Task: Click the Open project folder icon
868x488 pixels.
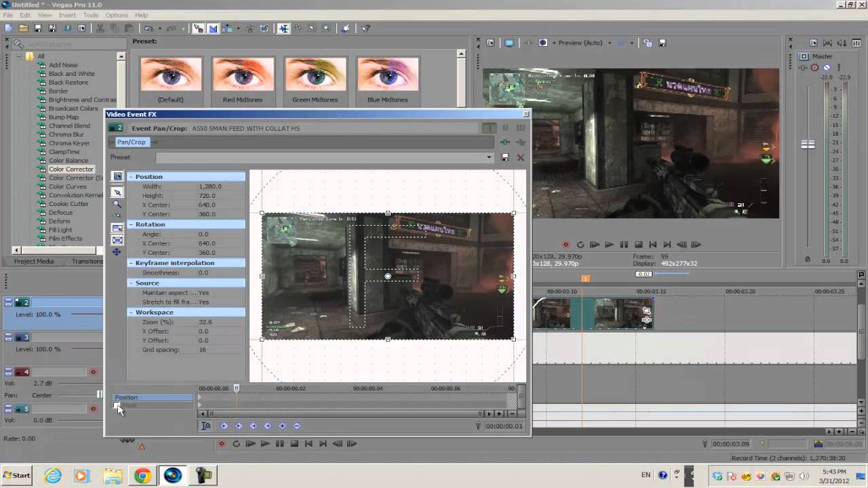Action: point(24,28)
